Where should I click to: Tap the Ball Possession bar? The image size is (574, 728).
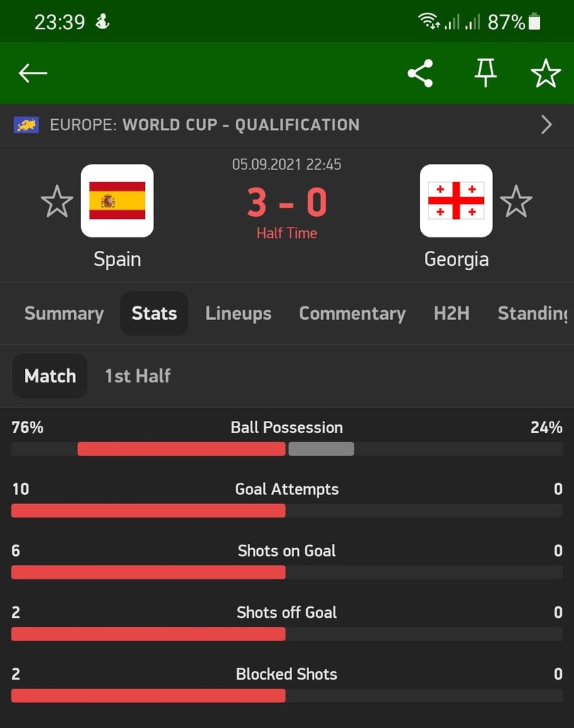(x=287, y=449)
